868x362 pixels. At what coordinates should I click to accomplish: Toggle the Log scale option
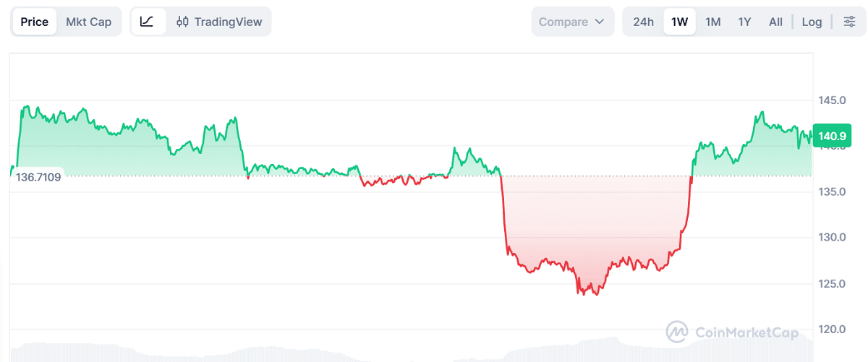point(812,22)
